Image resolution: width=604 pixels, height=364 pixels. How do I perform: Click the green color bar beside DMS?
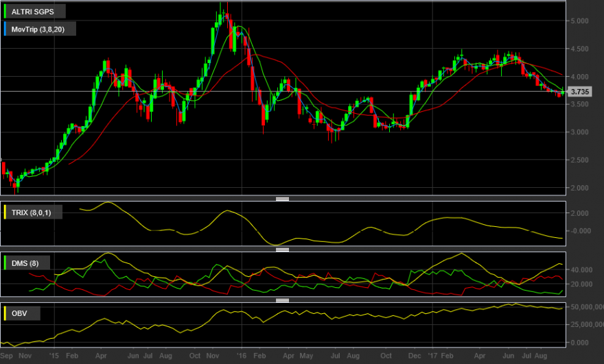[5, 263]
